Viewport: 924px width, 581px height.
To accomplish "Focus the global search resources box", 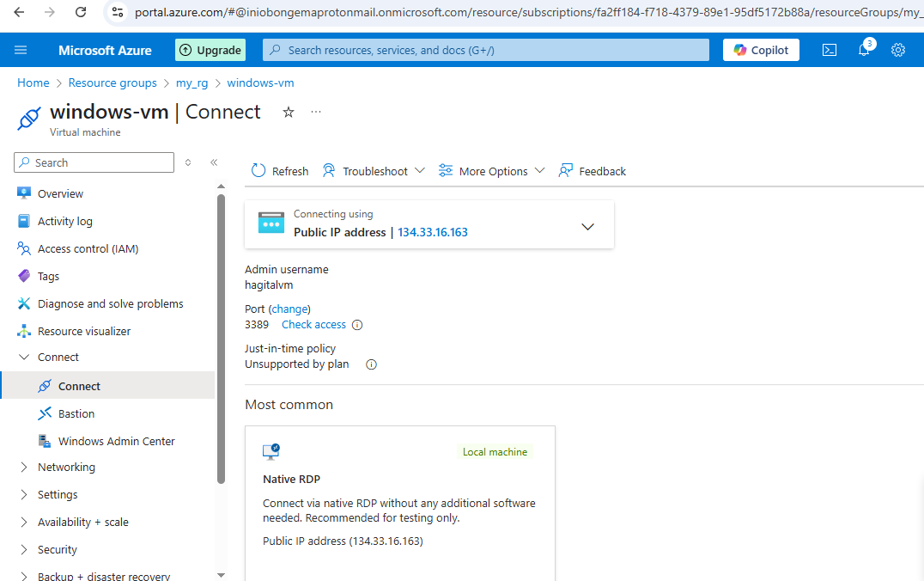I will tap(485, 50).
